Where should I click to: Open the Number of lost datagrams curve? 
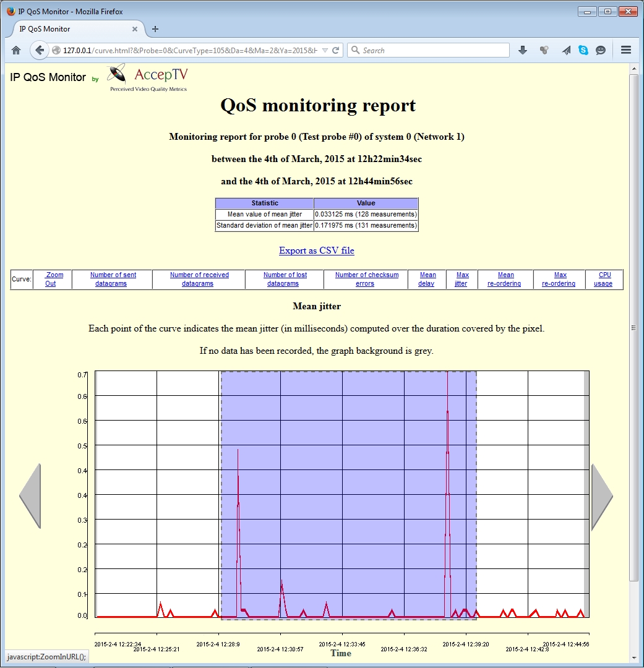[285, 280]
